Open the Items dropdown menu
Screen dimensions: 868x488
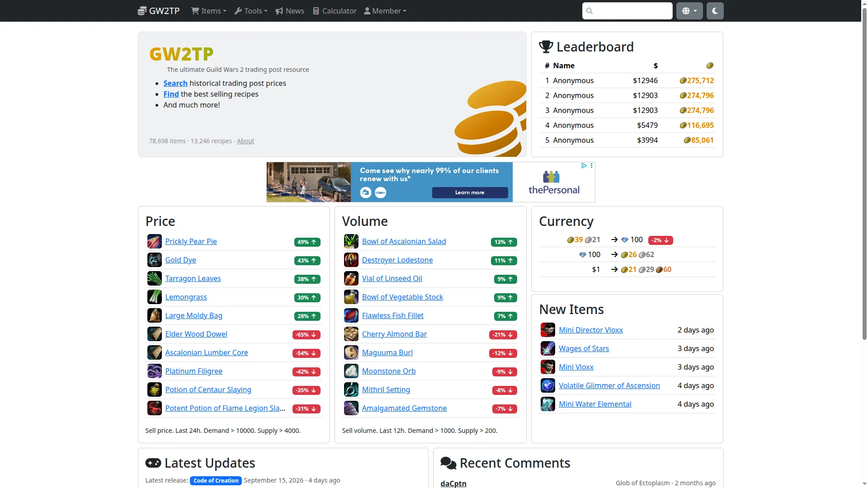(x=209, y=11)
